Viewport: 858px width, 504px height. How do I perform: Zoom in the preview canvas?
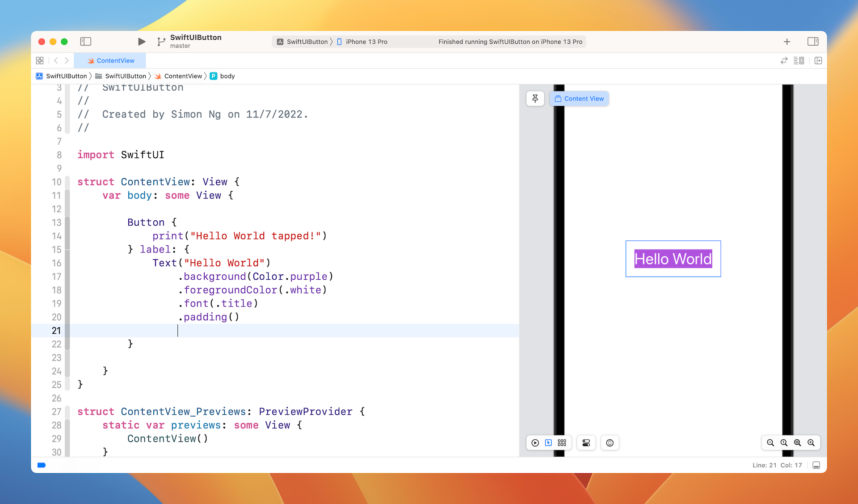pos(811,443)
